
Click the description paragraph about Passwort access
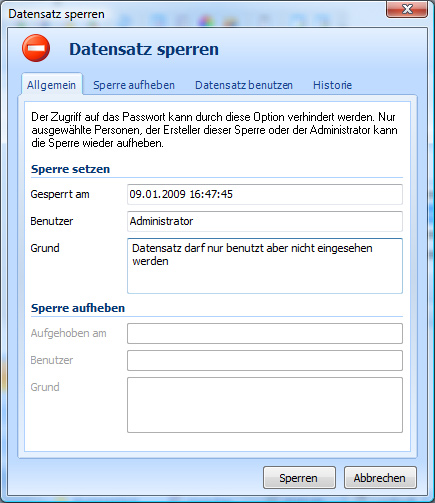pos(214,130)
